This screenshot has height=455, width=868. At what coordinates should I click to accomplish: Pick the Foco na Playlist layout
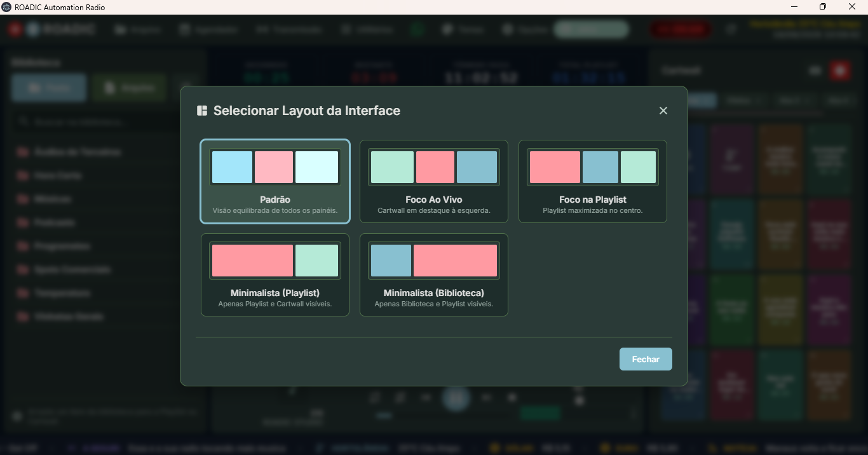[593, 181]
